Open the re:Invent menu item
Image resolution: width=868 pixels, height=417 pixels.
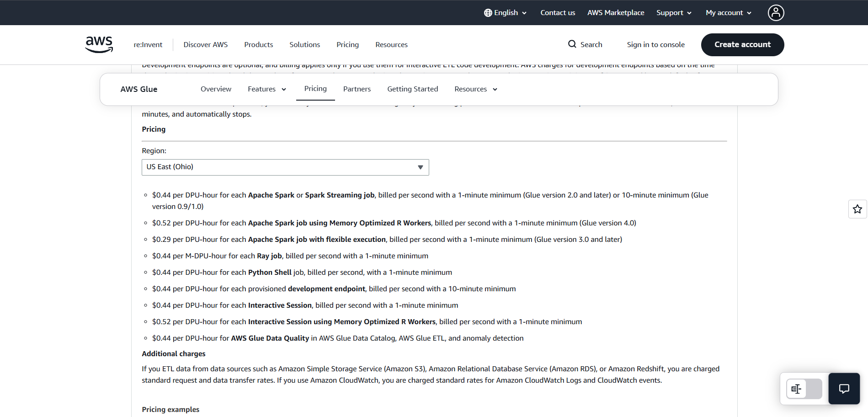point(148,45)
